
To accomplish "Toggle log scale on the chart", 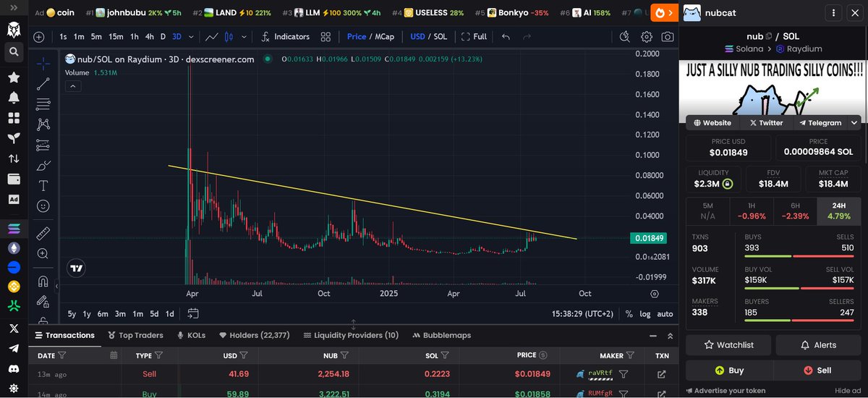I will click(x=645, y=314).
